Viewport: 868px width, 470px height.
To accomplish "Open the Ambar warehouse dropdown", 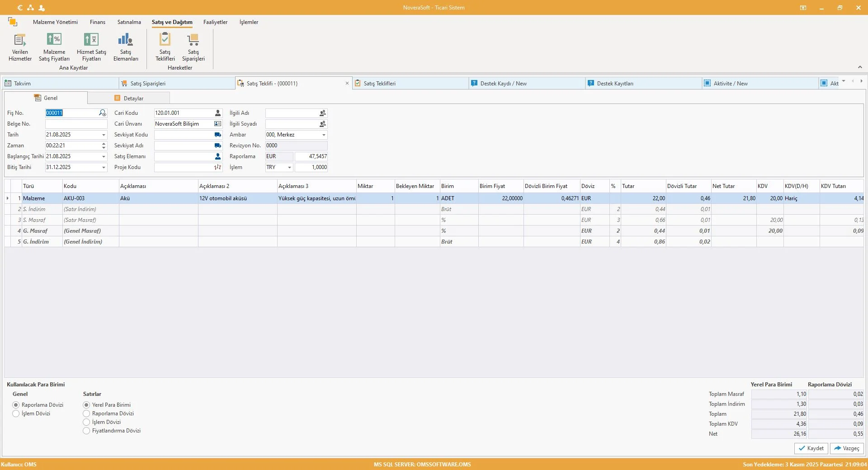I will click(324, 135).
